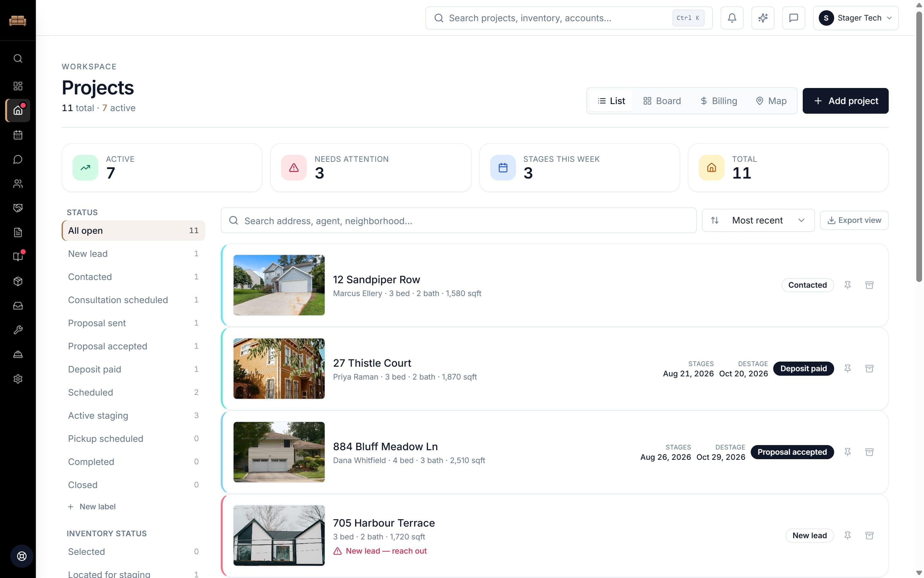Open the chat bubble icon in sidebar

(x=18, y=159)
